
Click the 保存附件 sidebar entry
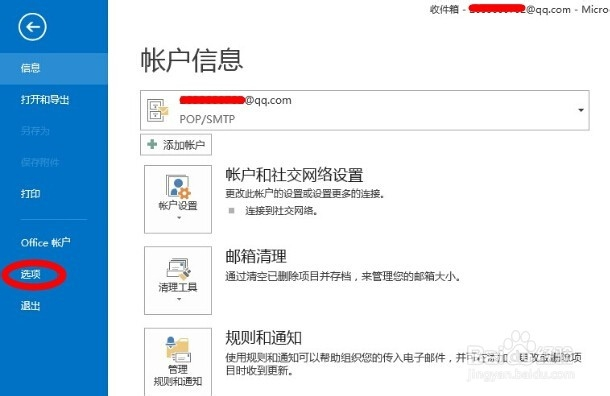click(40, 162)
